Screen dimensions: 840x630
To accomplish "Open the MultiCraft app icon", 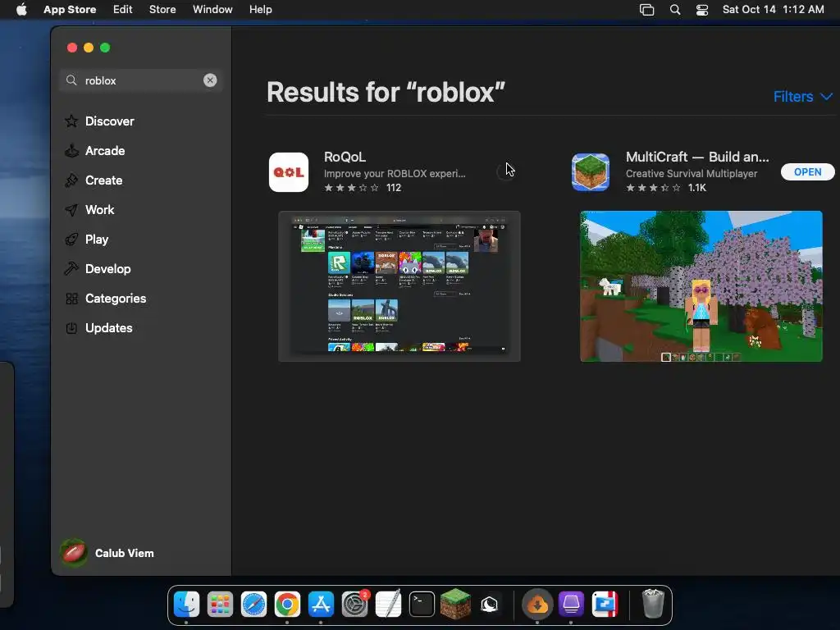I will click(591, 172).
